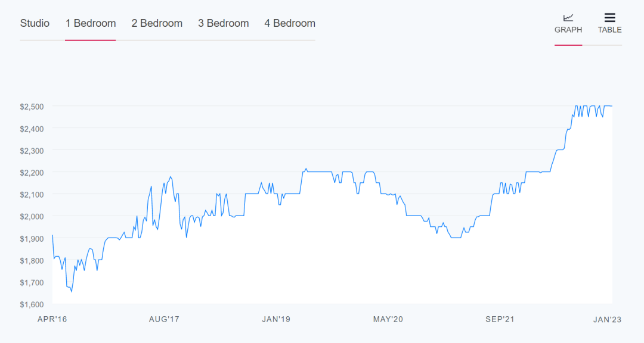The height and width of the screenshot is (343, 644).
Task: Click the AUG'17 date label
Action: (164, 320)
